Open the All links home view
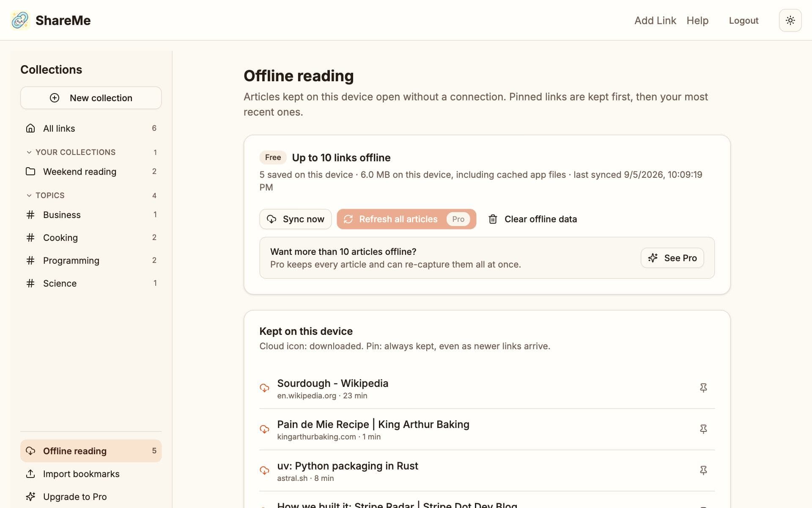812x508 pixels. (x=91, y=128)
